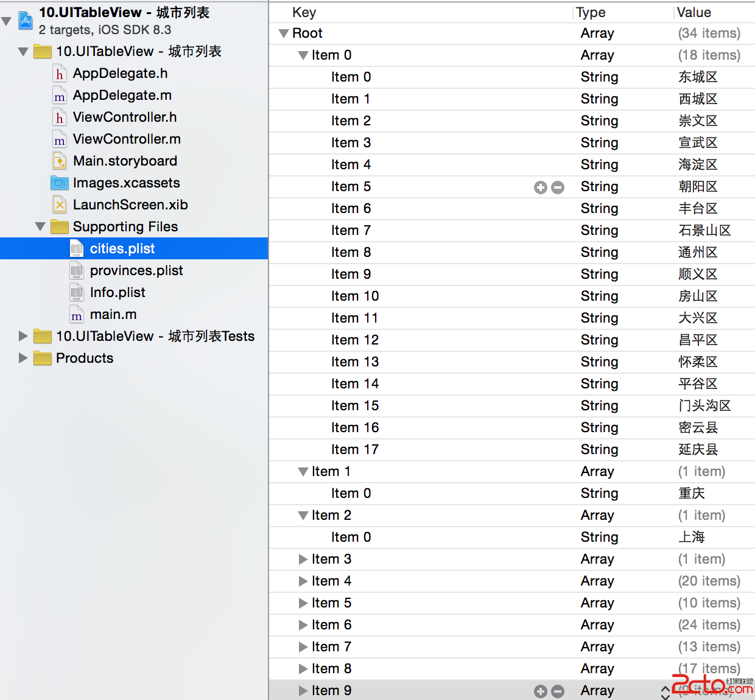
Task: Click the plus button on the Item 9 array row
Action: [x=541, y=691]
